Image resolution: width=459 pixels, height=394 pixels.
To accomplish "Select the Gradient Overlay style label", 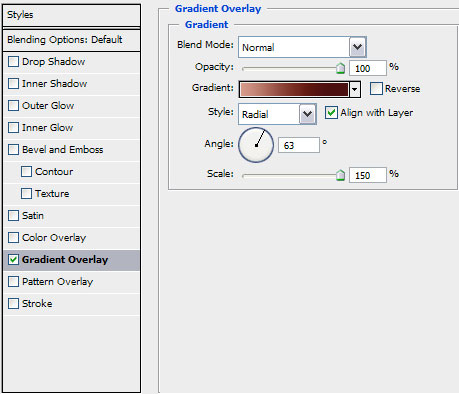I will [x=65, y=260].
